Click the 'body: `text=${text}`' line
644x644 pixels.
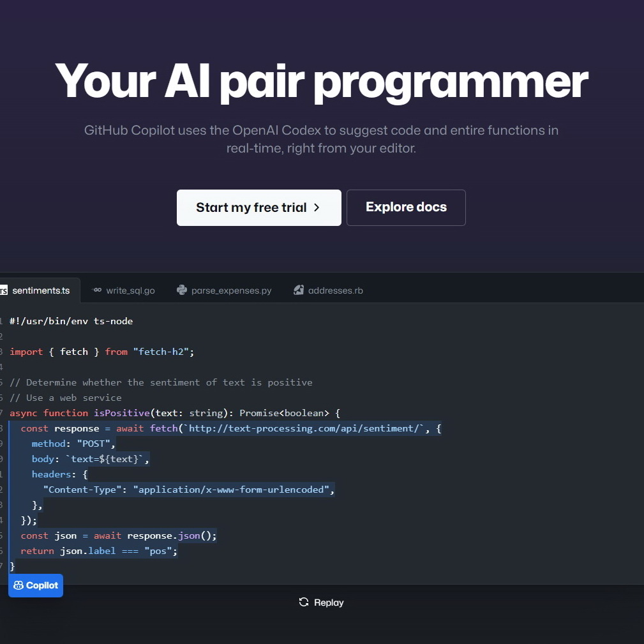(91, 459)
